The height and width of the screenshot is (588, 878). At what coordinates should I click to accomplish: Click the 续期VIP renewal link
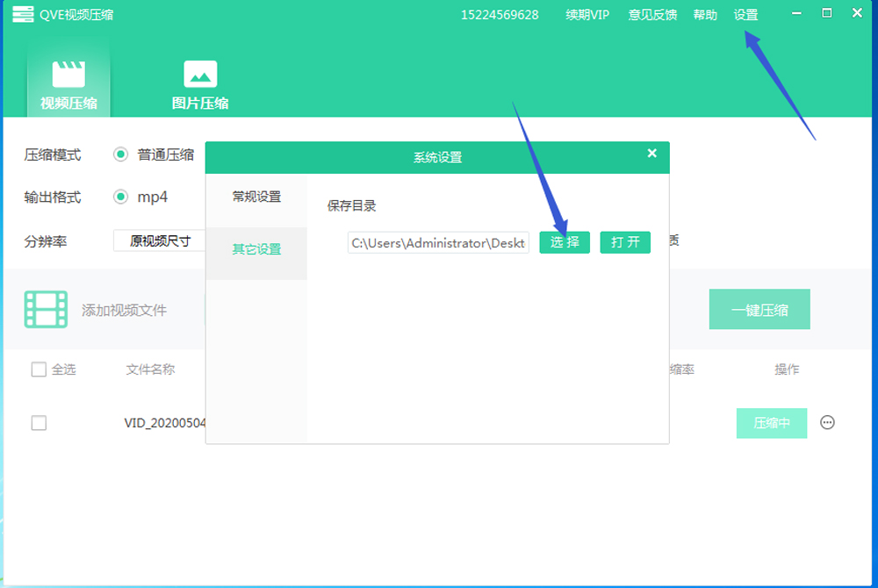click(587, 15)
